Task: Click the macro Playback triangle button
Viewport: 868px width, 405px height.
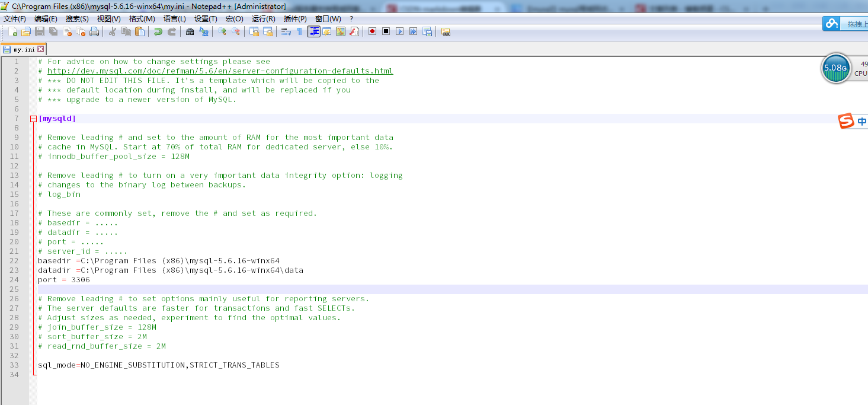Action: point(399,31)
